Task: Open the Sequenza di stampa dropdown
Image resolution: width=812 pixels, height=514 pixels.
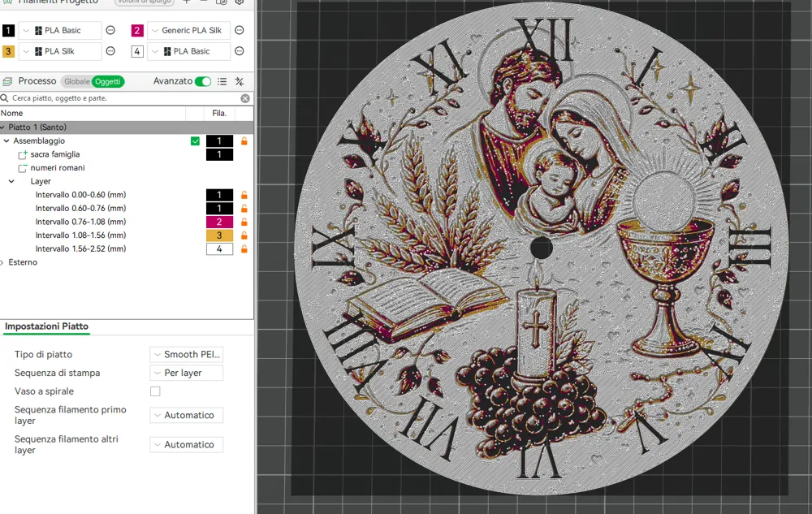Action: [x=187, y=373]
